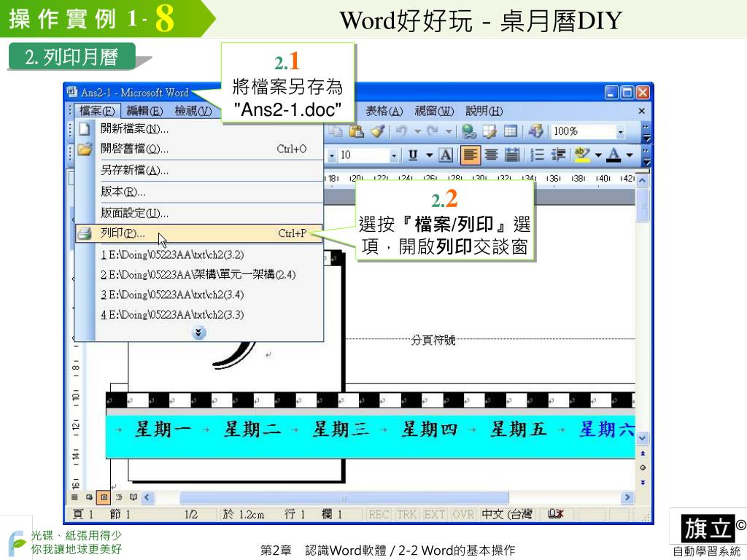Image resolution: width=747 pixels, height=560 pixels.
Task: Open recent file 2 單元一架構(2.4)
Action: pyautogui.click(x=199, y=275)
